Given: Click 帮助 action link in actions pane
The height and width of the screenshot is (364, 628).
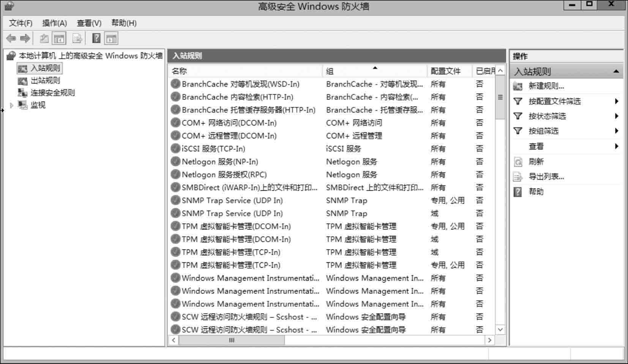Looking at the screenshot, I should pyautogui.click(x=536, y=192).
